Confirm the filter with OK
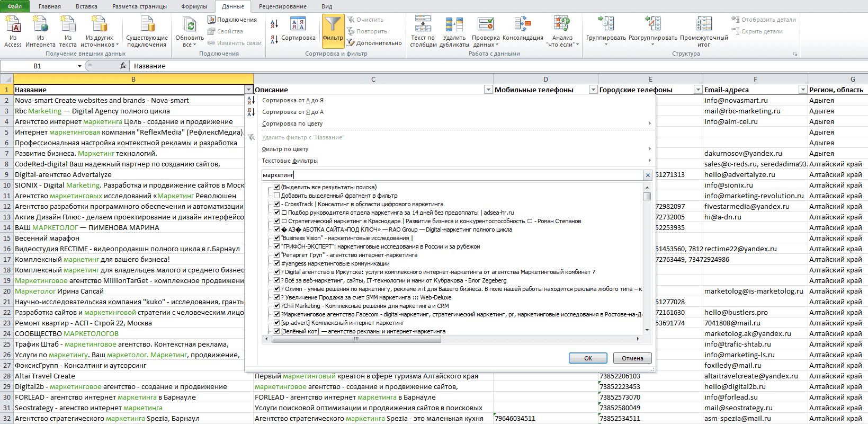Viewport: 868px width, 424px height. click(x=588, y=358)
